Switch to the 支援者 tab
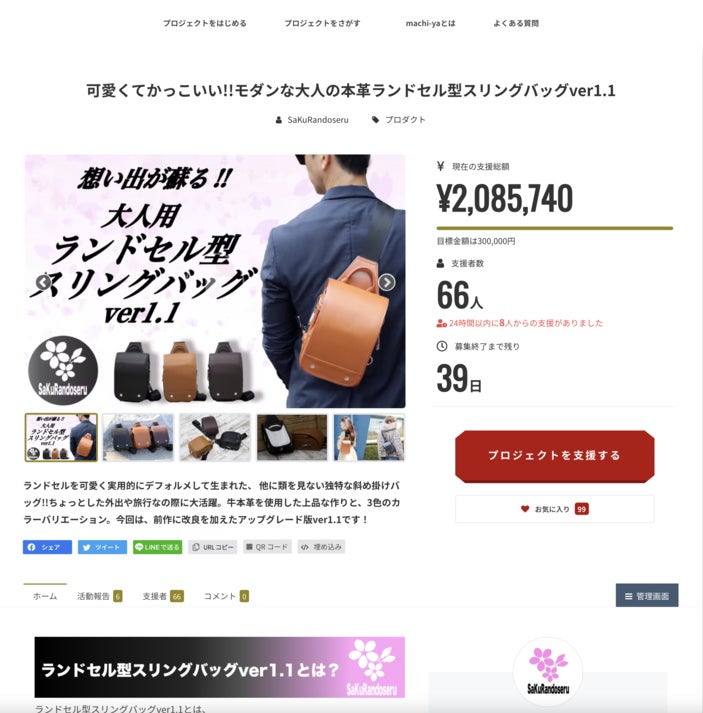The height and width of the screenshot is (713, 703). tap(163, 596)
